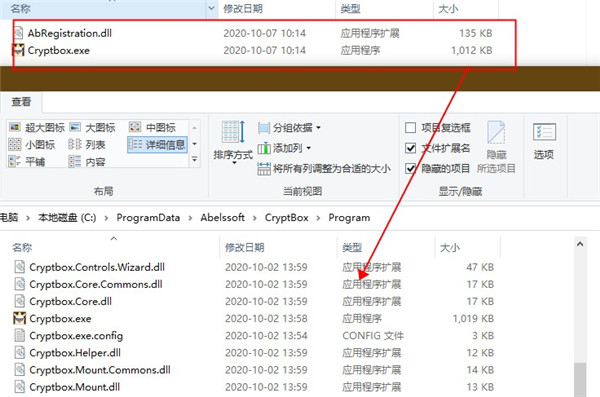Click hide selected items (隐藏所选项目) button
The image size is (600, 397).
496,147
